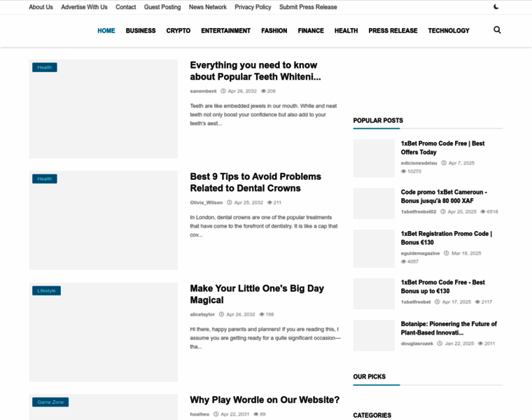Click thumbnail of Code promo 1xBet Cameroun

click(x=374, y=204)
